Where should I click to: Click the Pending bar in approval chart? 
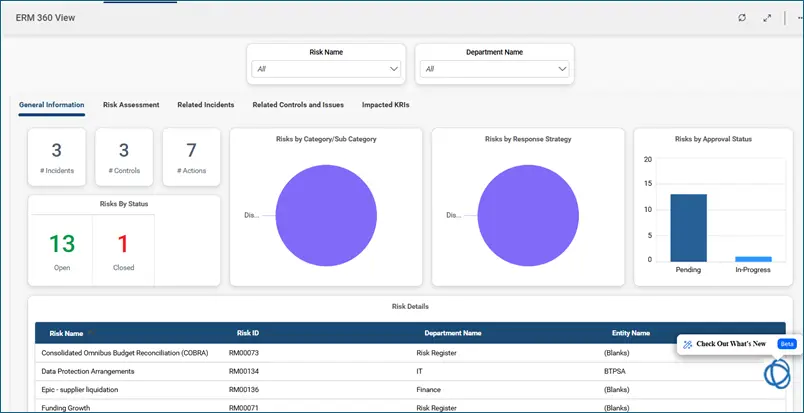688,227
